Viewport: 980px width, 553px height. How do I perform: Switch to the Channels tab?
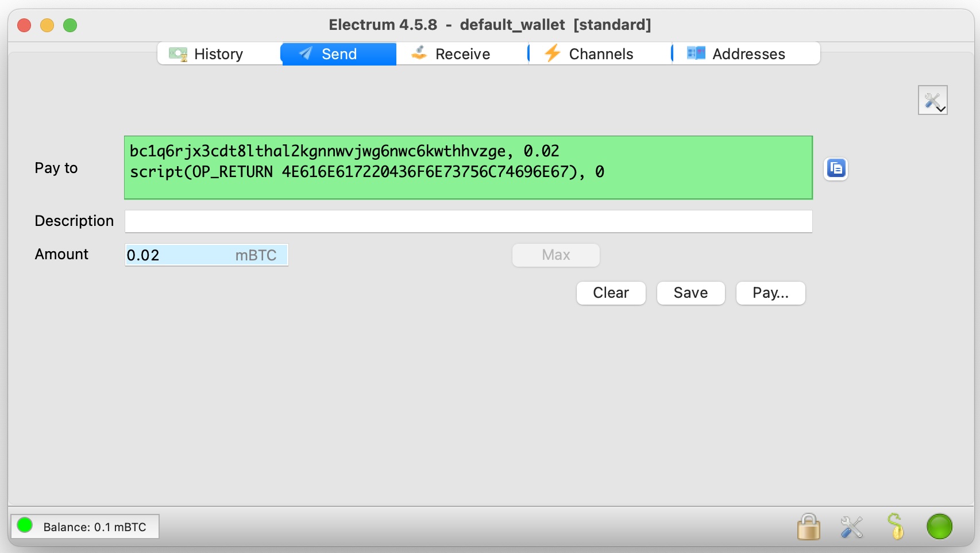[x=600, y=54]
